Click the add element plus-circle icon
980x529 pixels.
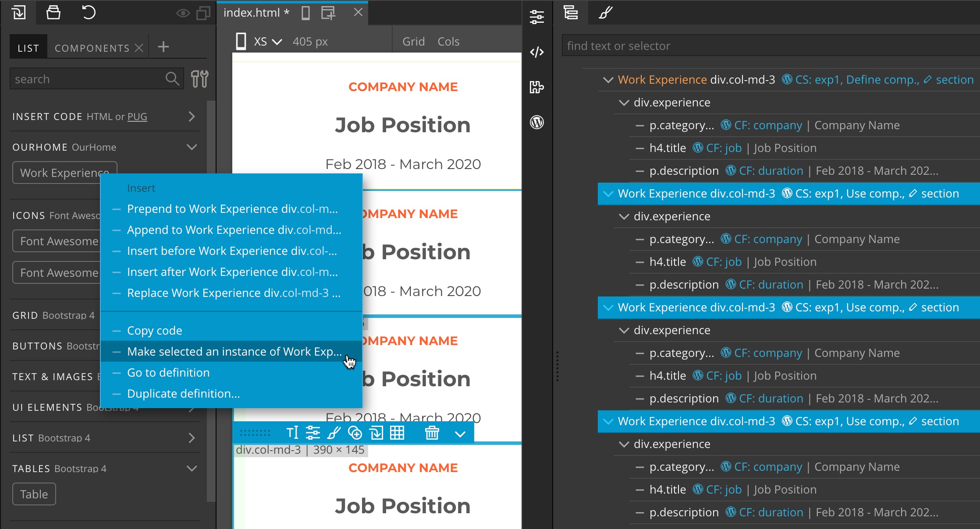click(x=355, y=433)
